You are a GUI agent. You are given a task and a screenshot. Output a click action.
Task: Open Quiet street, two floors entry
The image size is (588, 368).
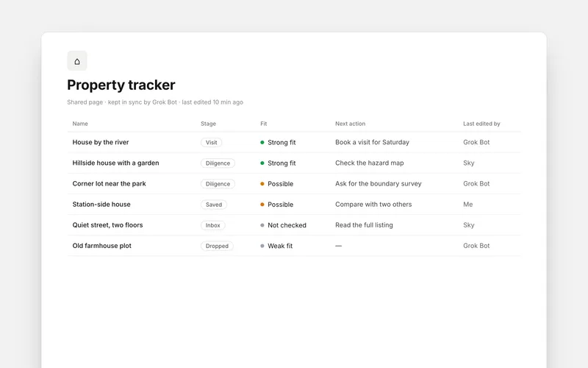point(107,225)
